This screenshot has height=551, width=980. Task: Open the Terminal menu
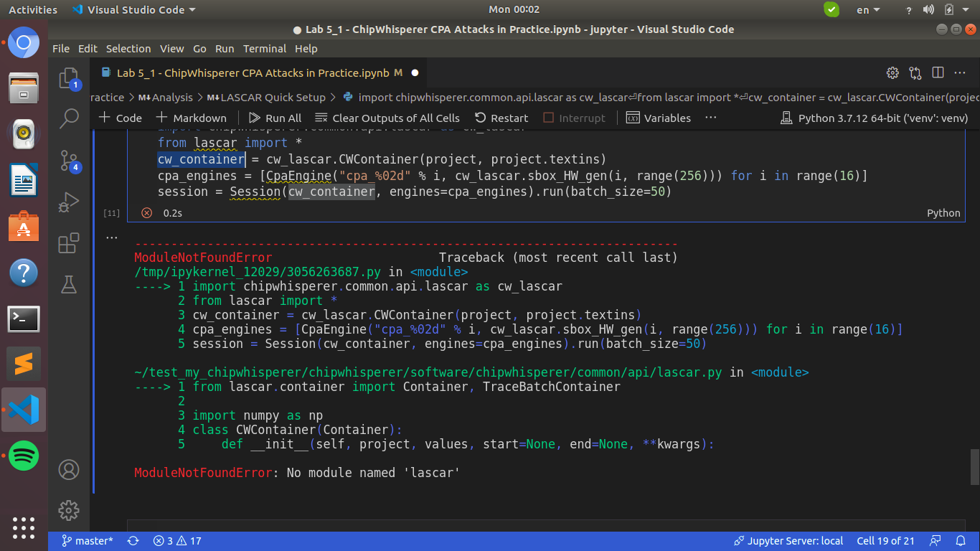pos(265,49)
